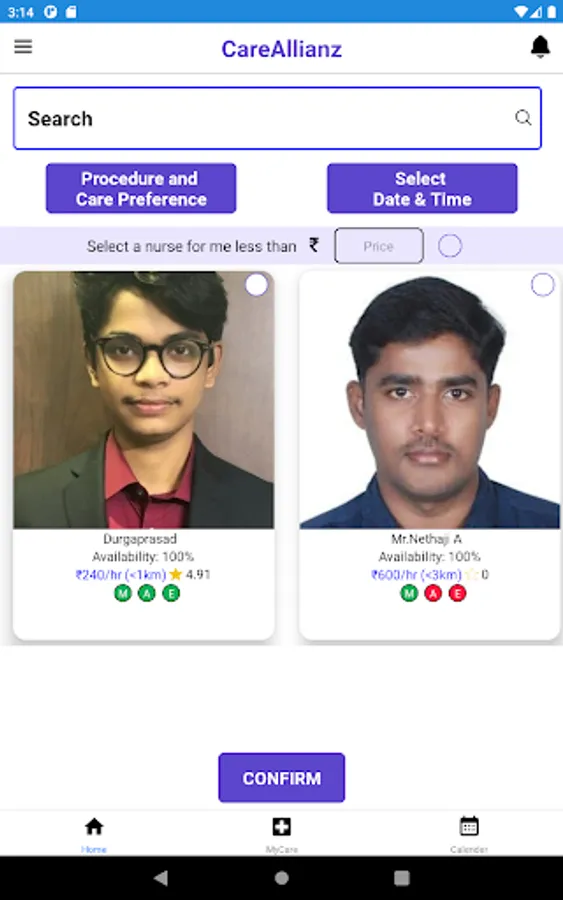Screen dimensions: 563x900
Task: Switch to Calendar tab
Action: [469, 834]
